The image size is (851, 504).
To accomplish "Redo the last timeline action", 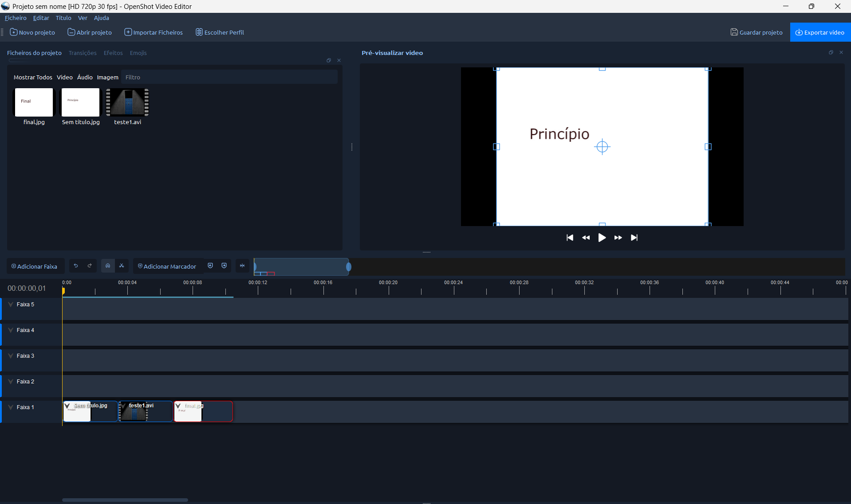I will tap(90, 266).
